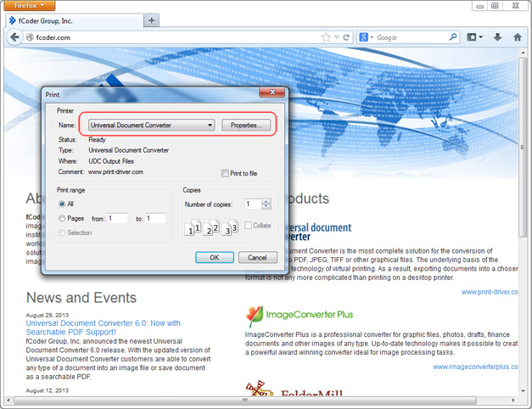Image resolution: width=532 pixels, height=409 pixels.
Task: Reload the page with refresh icon
Action: coord(346,37)
